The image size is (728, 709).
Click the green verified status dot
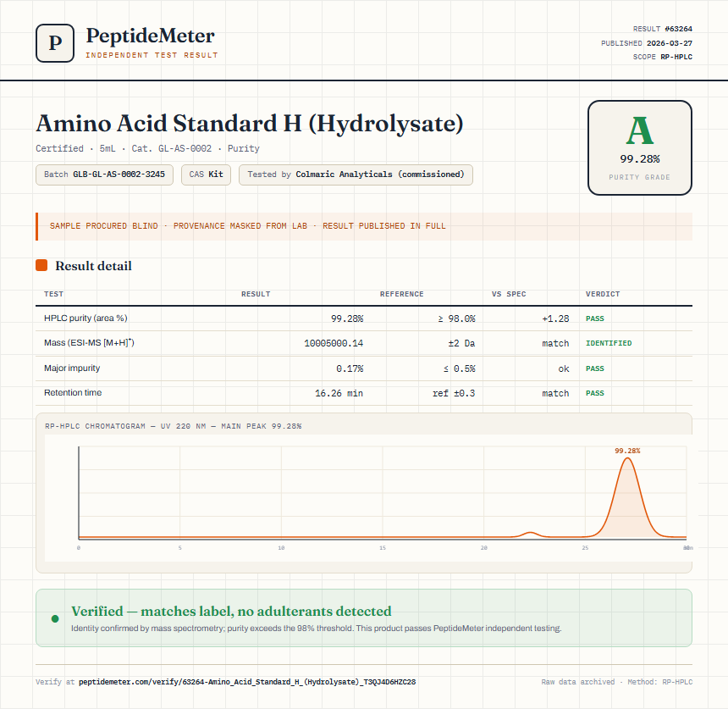[55, 618]
